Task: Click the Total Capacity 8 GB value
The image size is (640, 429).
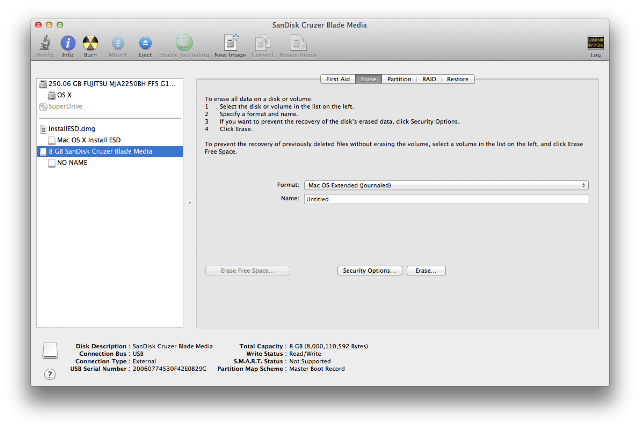Action: [329, 346]
